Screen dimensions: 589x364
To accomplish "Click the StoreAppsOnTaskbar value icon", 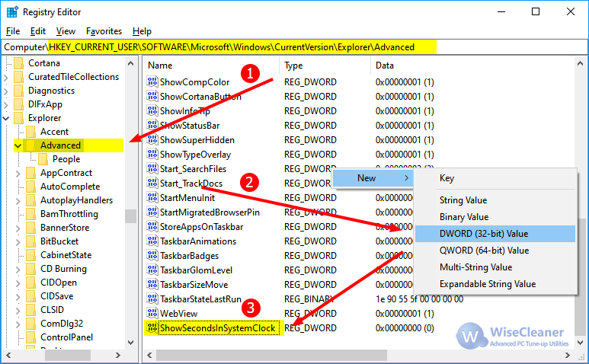I will pyautogui.click(x=152, y=227).
